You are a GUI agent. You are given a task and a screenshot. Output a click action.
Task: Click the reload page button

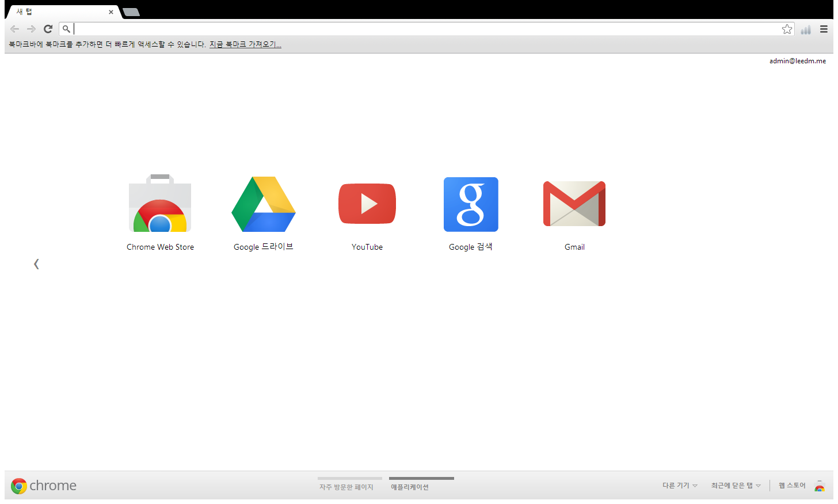pyautogui.click(x=48, y=29)
